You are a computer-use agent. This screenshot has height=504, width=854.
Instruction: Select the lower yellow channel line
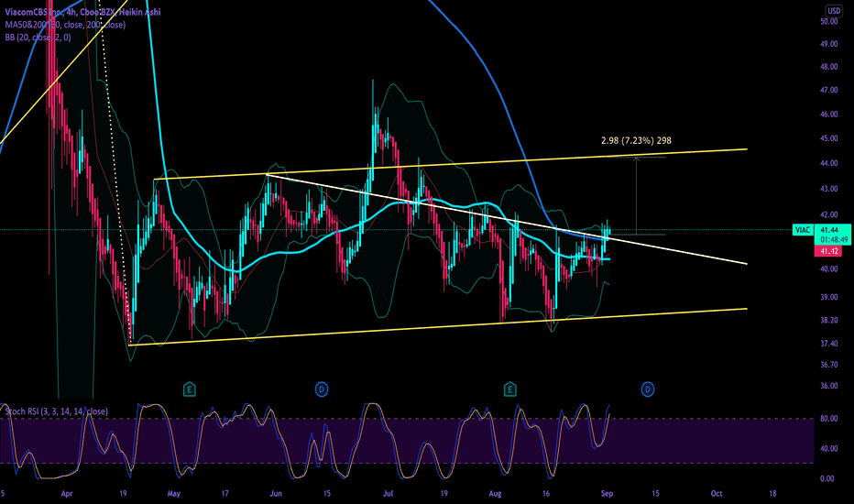pos(437,327)
